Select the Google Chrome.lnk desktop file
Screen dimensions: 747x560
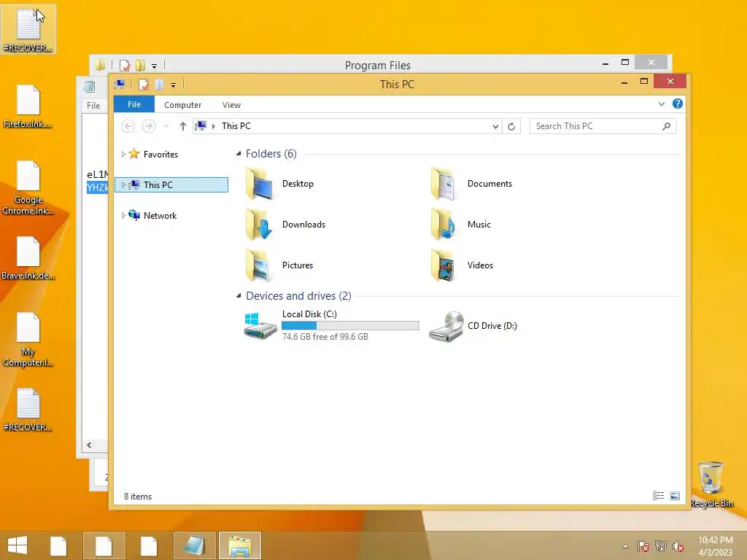click(x=28, y=187)
